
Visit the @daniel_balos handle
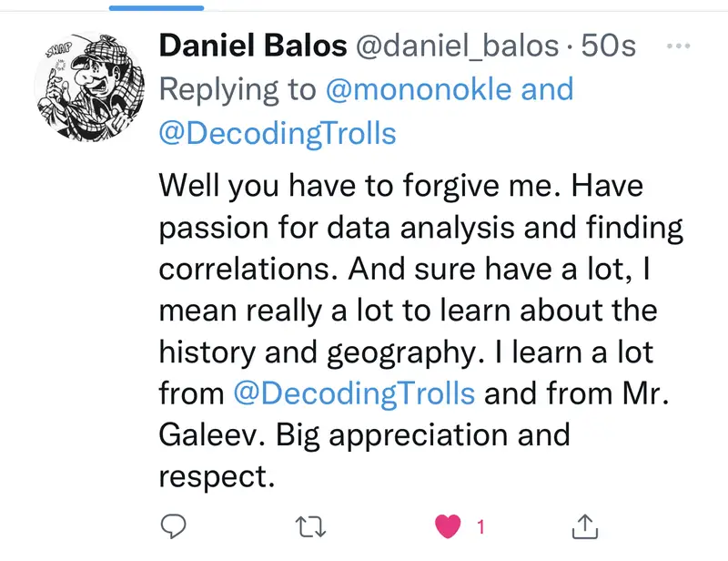pos(459,46)
